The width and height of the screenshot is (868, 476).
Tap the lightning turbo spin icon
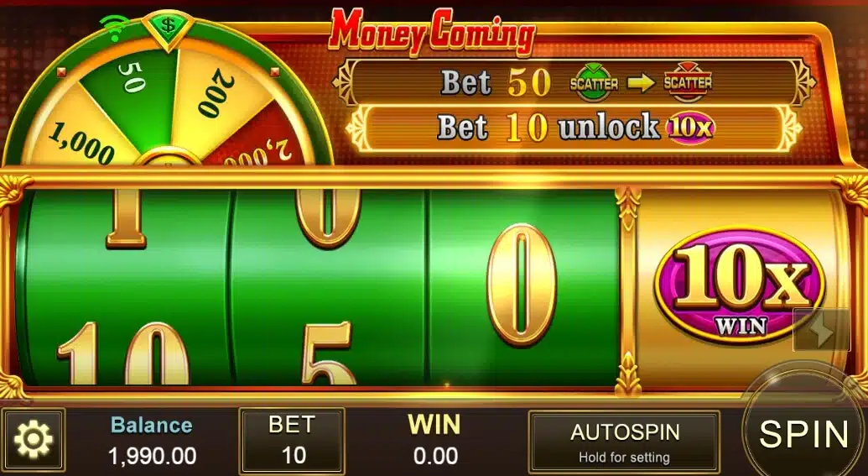click(822, 330)
